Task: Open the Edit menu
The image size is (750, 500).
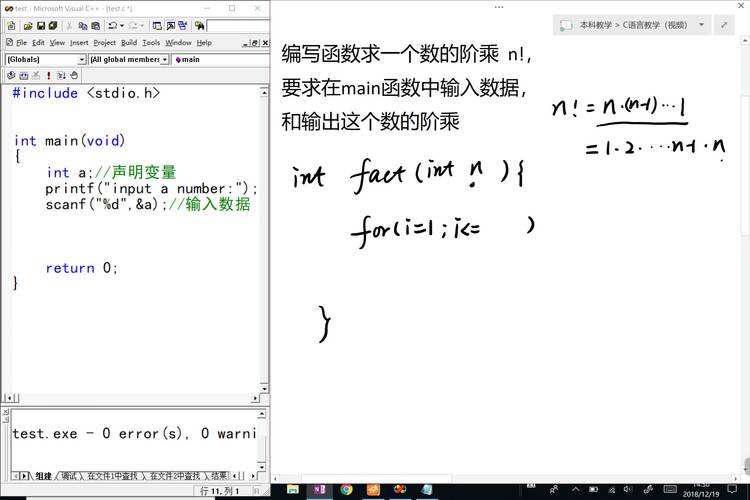Action: click(38, 43)
